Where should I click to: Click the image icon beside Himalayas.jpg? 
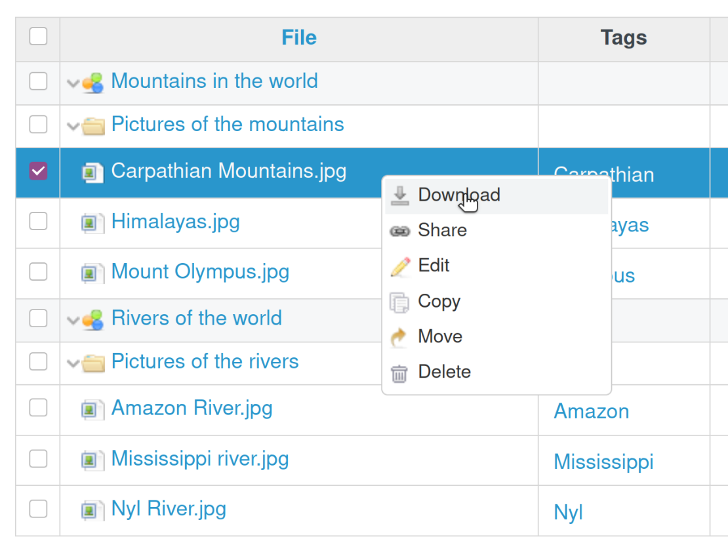coord(92,222)
